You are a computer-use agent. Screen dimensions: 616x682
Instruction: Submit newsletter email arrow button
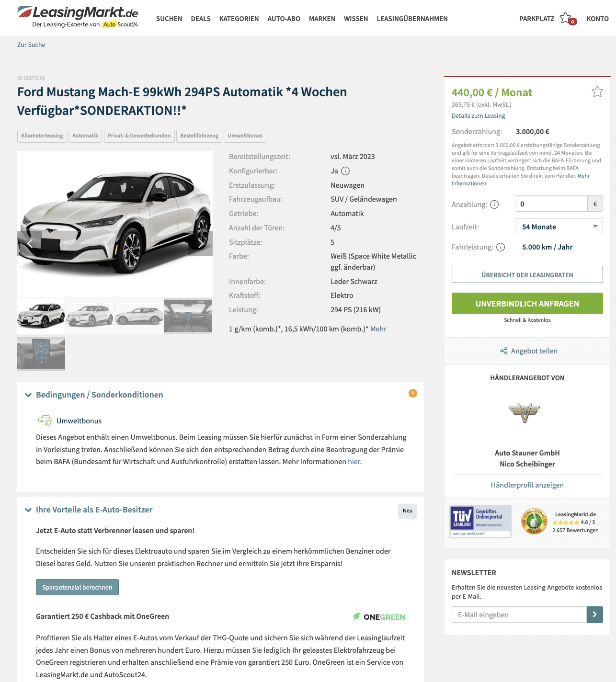click(594, 614)
